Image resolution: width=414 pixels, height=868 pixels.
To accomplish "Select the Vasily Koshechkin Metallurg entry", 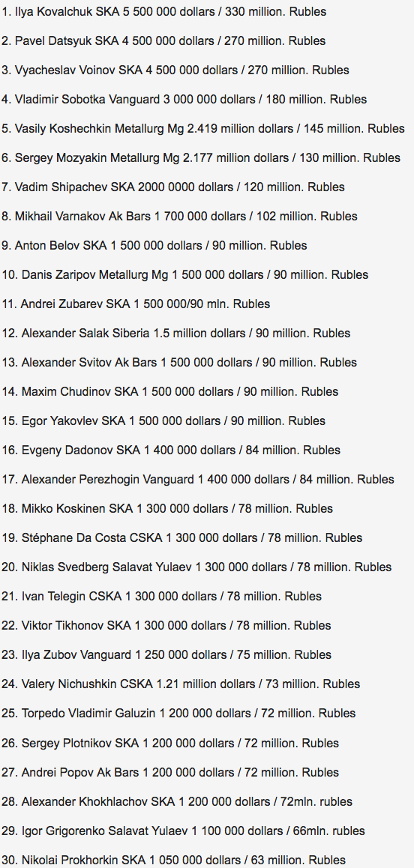I will (x=203, y=128).
